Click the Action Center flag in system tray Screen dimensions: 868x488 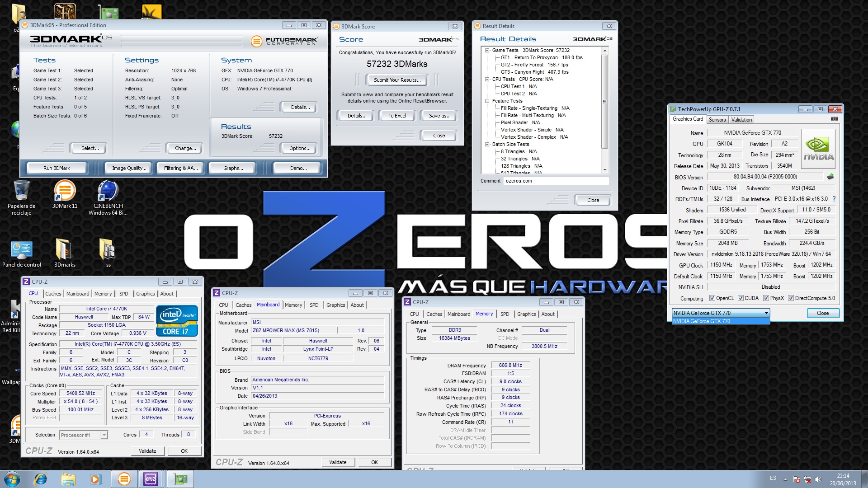(x=797, y=479)
